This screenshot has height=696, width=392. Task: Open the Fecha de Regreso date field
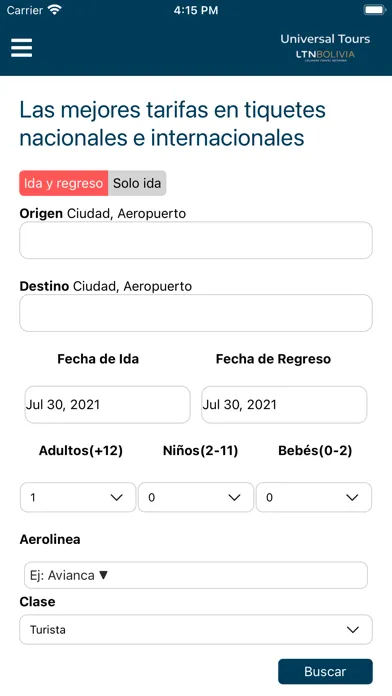tap(284, 404)
